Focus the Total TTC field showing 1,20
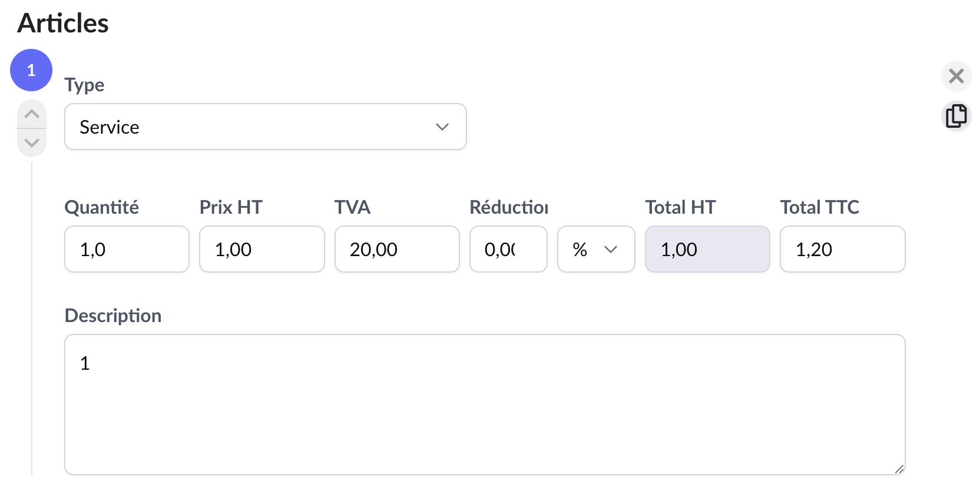980x504 pixels. (x=842, y=249)
